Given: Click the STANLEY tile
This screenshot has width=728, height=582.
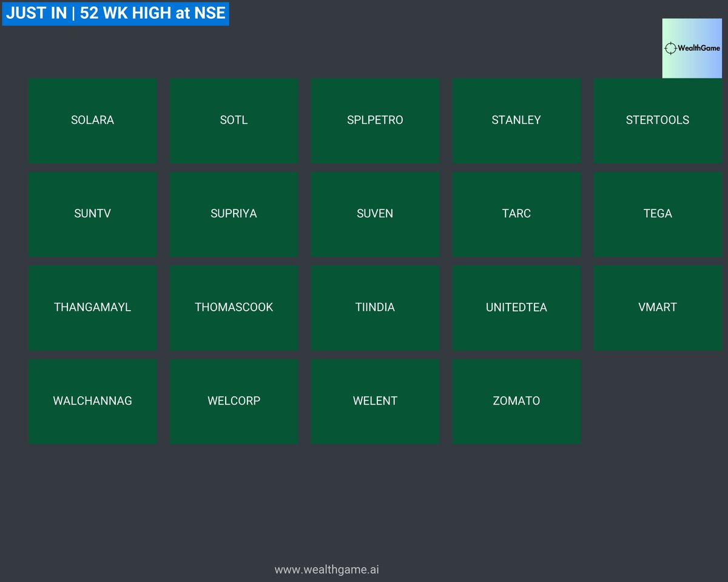Looking at the screenshot, I should (516, 120).
